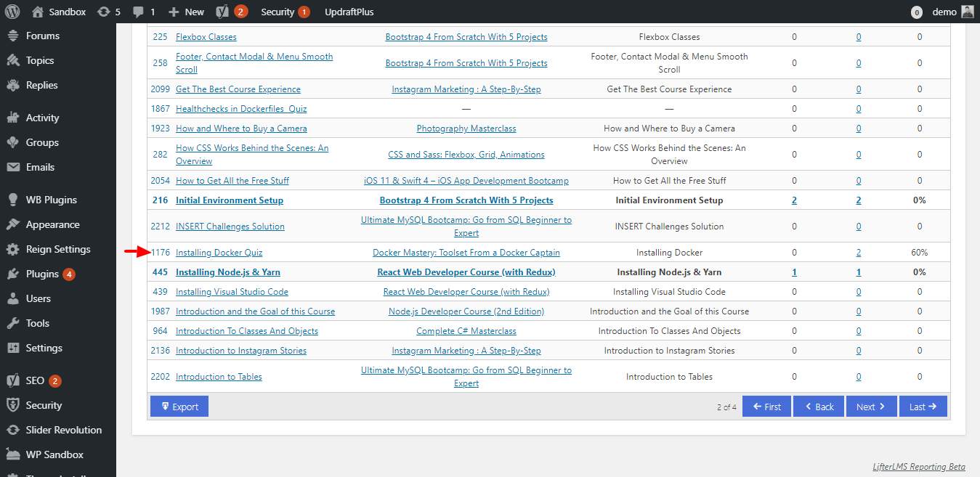Open the comments bubble icon showing 1
This screenshot has width=980, height=477.
pyautogui.click(x=138, y=12)
